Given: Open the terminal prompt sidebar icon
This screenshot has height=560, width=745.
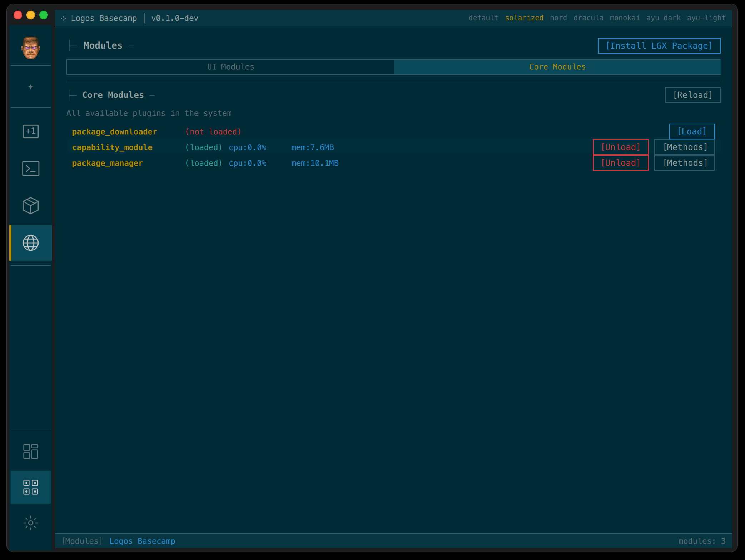Looking at the screenshot, I should point(31,169).
